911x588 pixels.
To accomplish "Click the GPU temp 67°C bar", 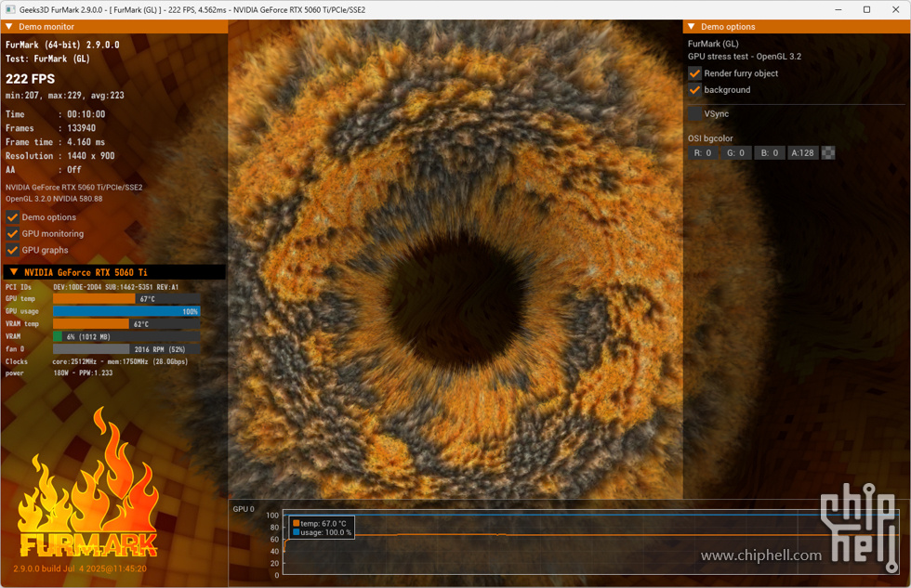I will click(x=126, y=299).
